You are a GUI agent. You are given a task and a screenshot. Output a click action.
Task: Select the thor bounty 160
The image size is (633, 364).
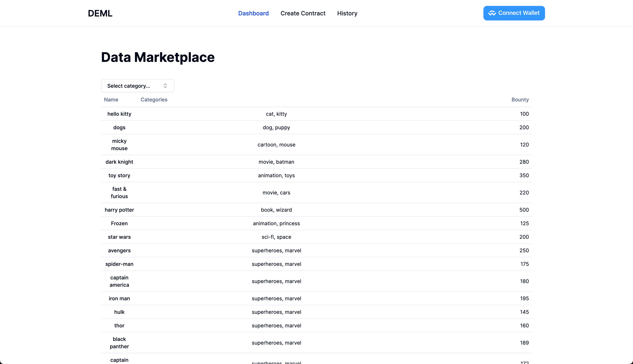point(524,326)
